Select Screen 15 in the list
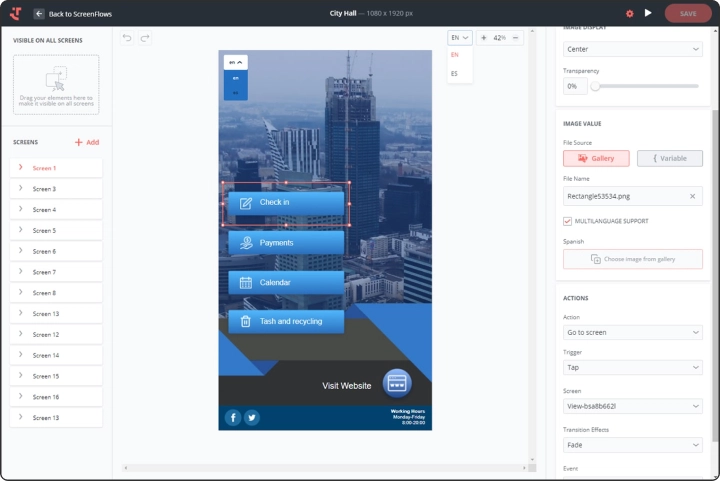The image size is (720, 481). click(x=56, y=376)
